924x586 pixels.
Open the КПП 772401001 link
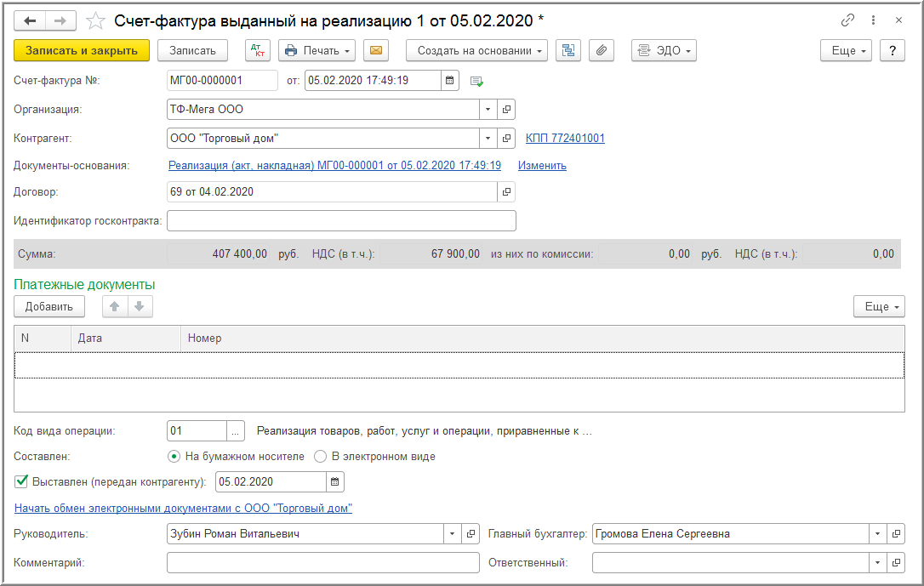tap(565, 138)
